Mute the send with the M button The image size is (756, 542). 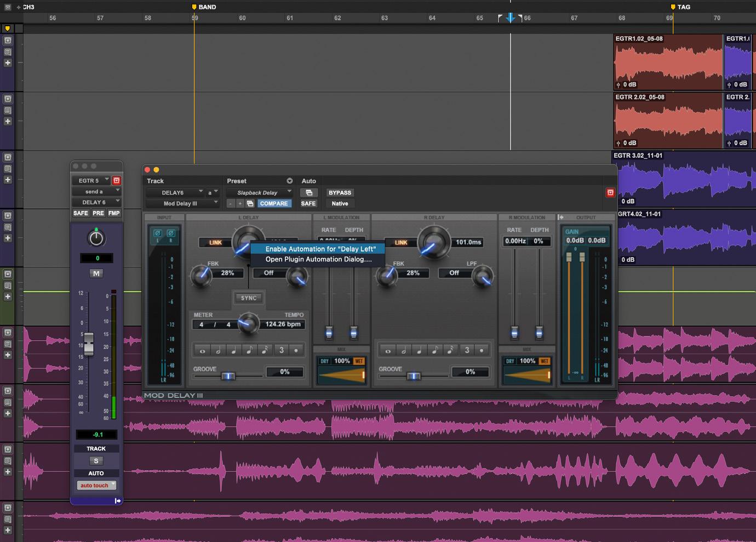[x=96, y=273]
